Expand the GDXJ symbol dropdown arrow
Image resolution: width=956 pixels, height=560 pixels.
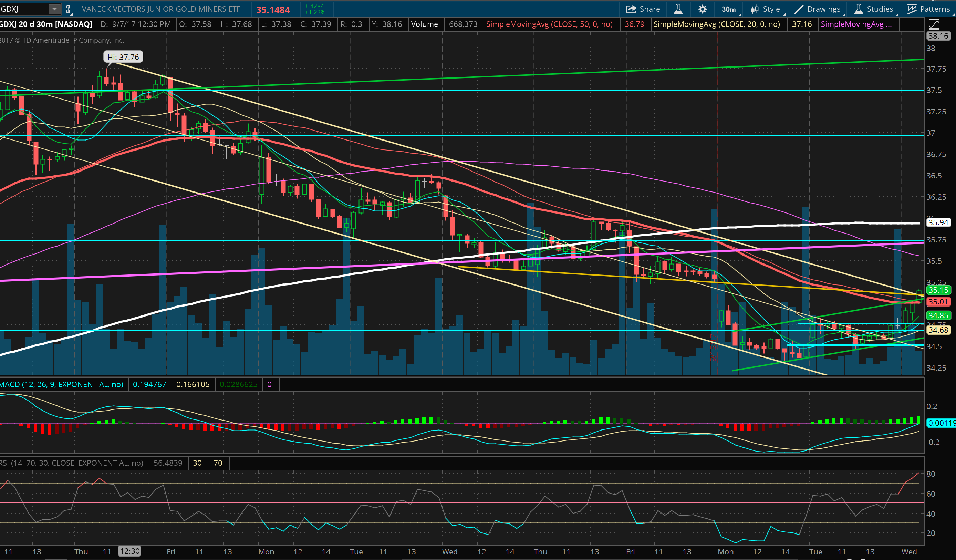point(55,9)
